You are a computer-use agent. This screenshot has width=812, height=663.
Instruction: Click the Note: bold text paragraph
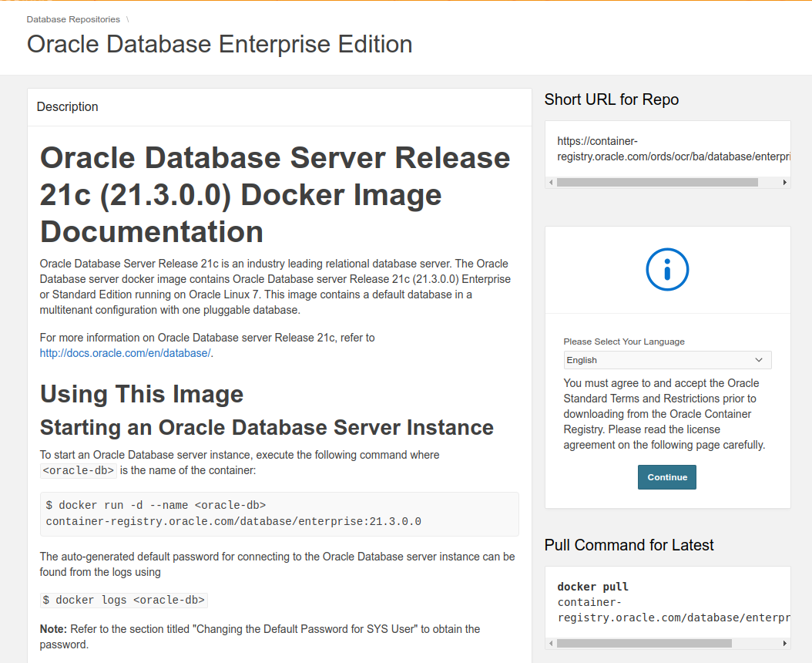click(x=260, y=637)
